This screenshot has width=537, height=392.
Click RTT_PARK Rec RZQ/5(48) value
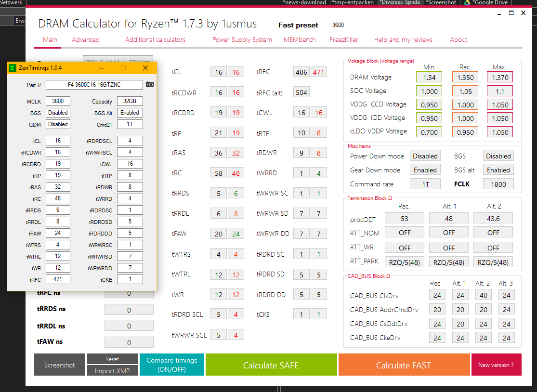(x=405, y=262)
